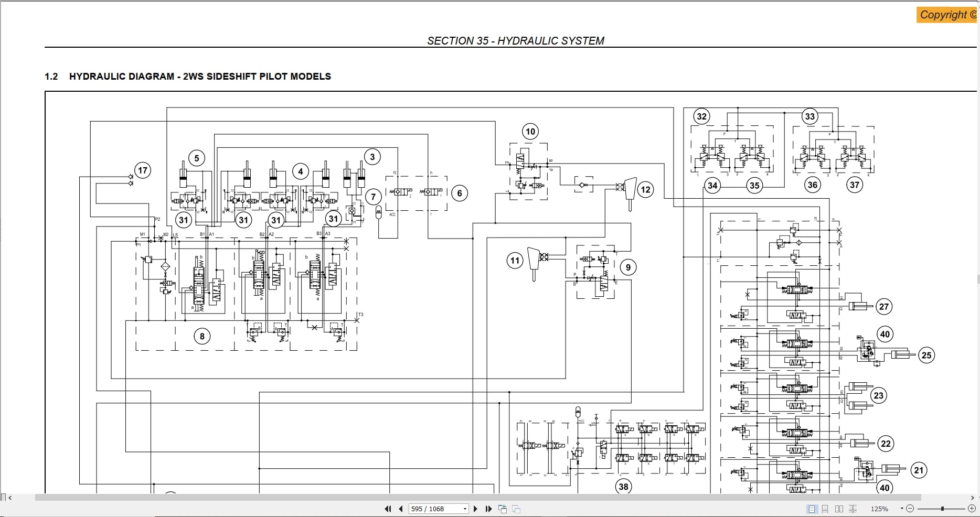Click the highlighted Copyright notice
The width and height of the screenshot is (980, 517).
point(946,15)
